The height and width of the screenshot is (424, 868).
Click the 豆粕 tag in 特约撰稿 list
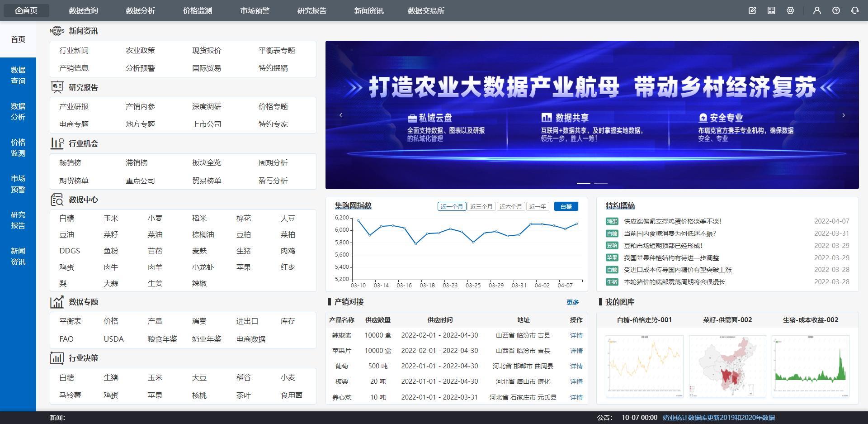pos(612,245)
